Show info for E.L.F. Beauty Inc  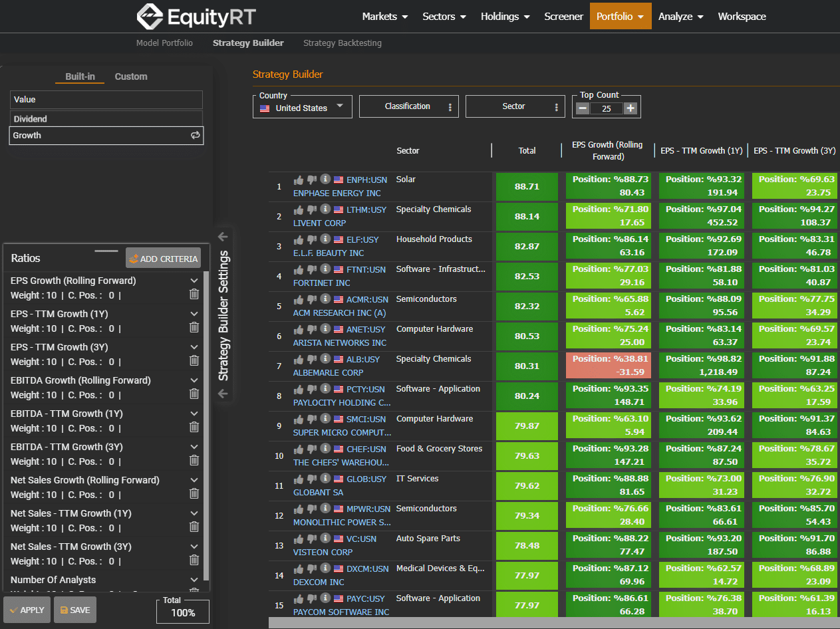(325, 239)
